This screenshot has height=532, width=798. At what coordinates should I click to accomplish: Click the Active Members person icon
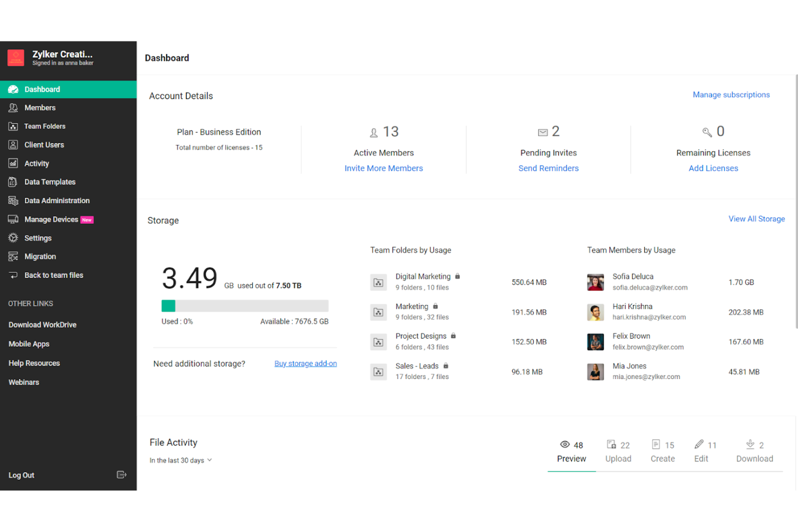coord(374,133)
